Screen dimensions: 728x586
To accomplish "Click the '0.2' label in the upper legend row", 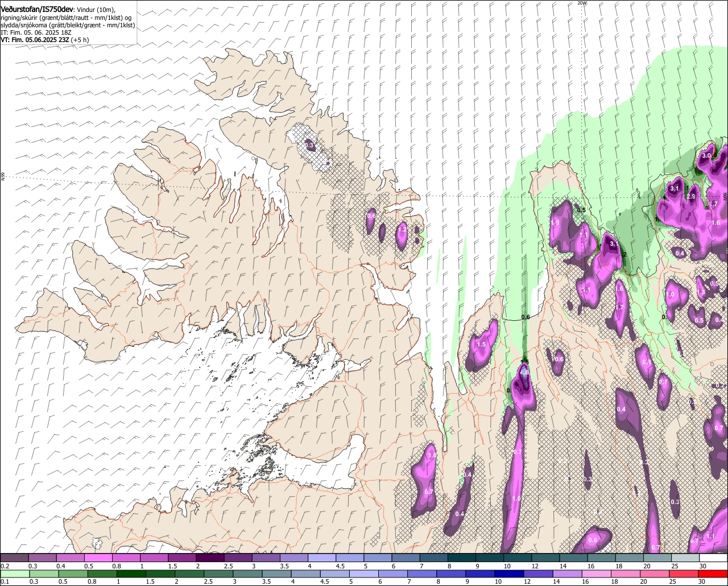I will 5,565.
